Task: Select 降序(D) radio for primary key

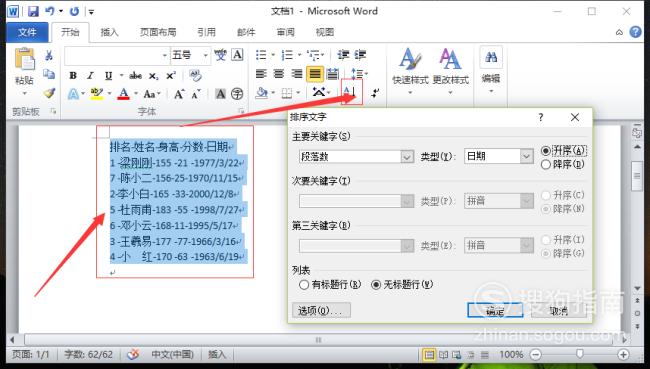Action: tap(546, 165)
